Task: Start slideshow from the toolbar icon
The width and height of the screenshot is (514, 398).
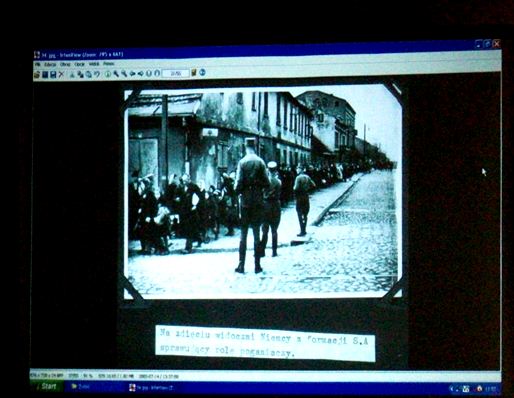Action: [45, 74]
